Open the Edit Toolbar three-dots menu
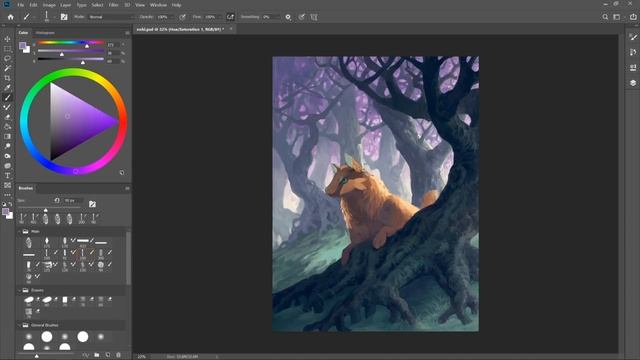The width and height of the screenshot is (640, 360). click(x=7, y=195)
